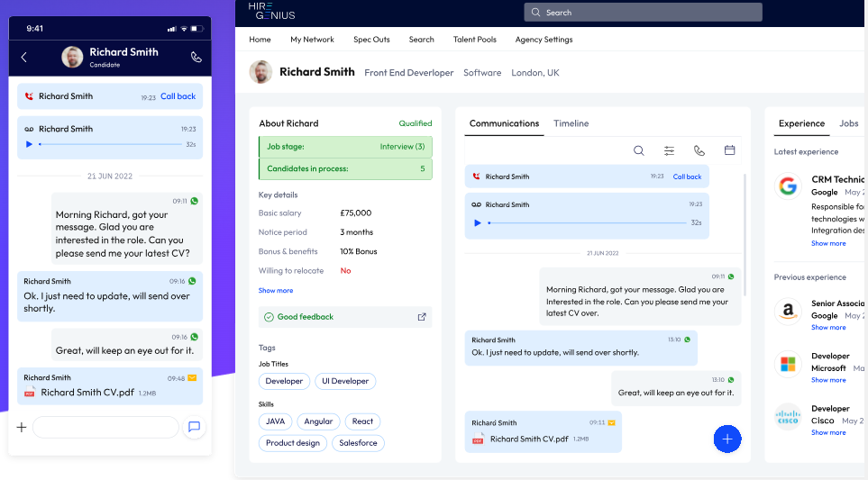The width and height of the screenshot is (868, 480).
Task: Click the phone call icon in mobile header
Action: [x=196, y=57]
